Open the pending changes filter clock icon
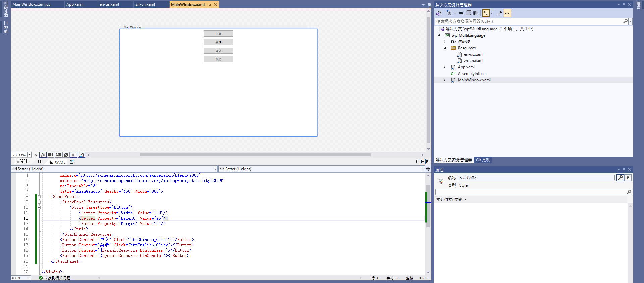This screenshot has width=644, height=283. tap(449, 13)
